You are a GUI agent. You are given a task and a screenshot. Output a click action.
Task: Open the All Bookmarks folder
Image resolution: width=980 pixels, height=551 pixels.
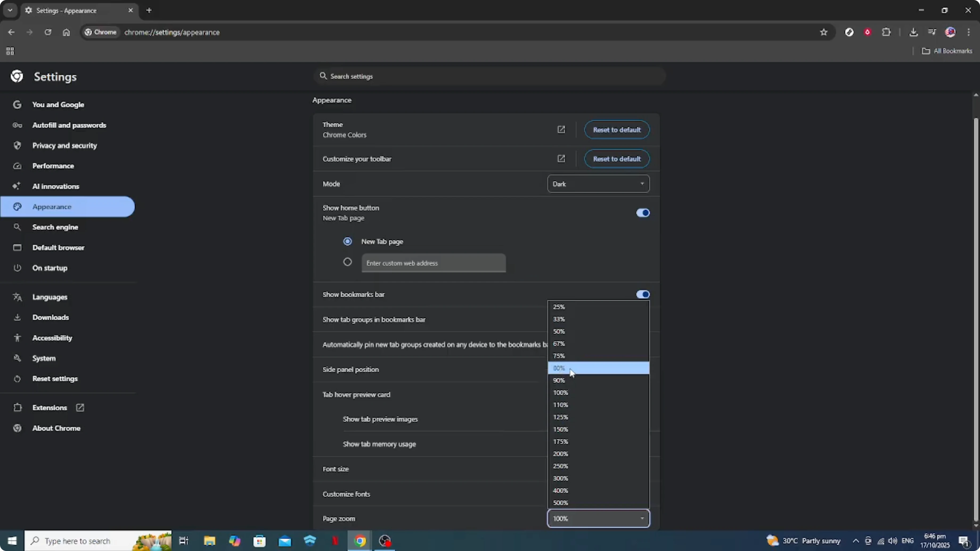[x=947, y=51]
